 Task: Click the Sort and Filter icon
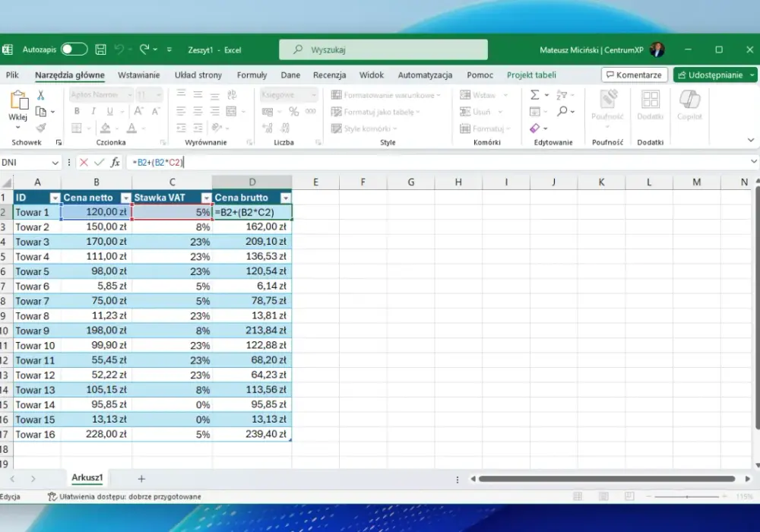(x=562, y=95)
